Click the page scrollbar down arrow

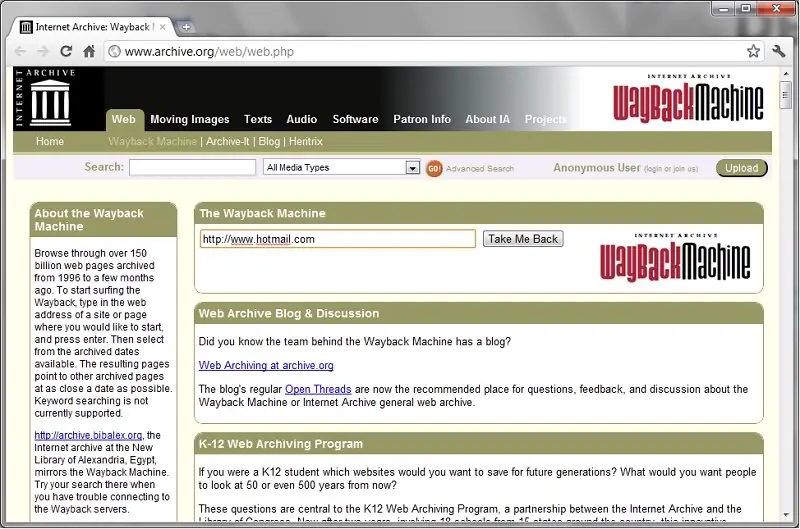coord(786,515)
